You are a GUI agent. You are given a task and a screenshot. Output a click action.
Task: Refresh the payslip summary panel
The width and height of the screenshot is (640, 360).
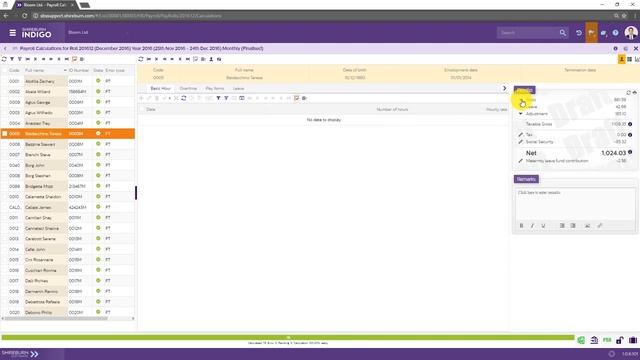pos(629,93)
